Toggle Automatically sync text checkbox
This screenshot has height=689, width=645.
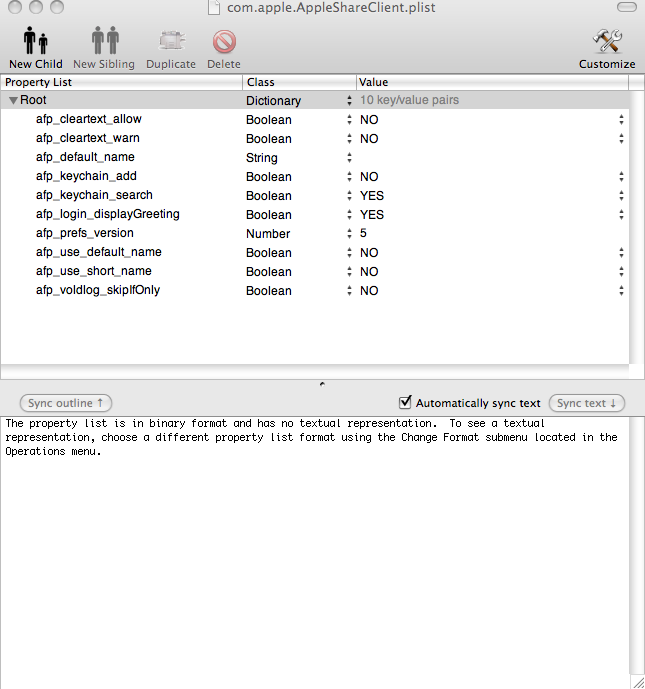[405, 402]
